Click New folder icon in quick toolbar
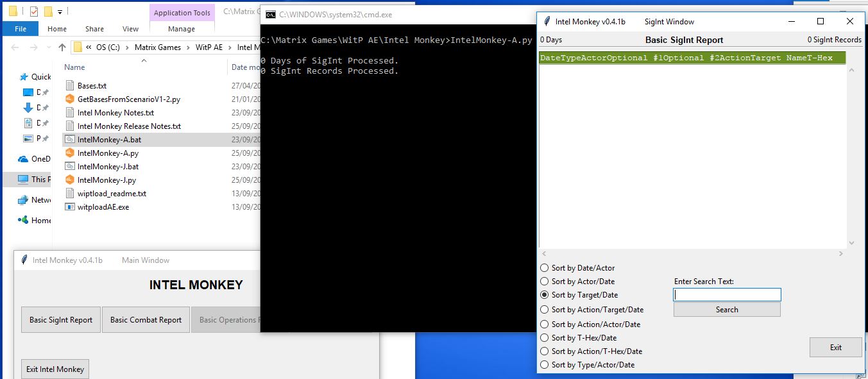Screen dimensions: 868x379 pos(47,11)
